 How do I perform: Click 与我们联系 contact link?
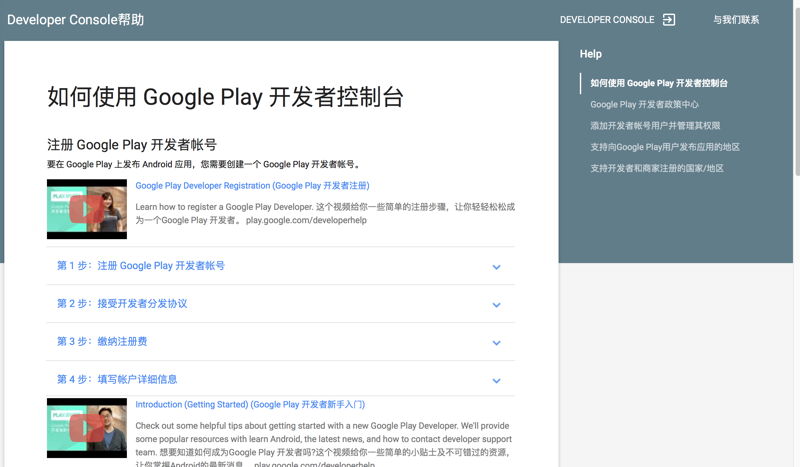pos(736,20)
